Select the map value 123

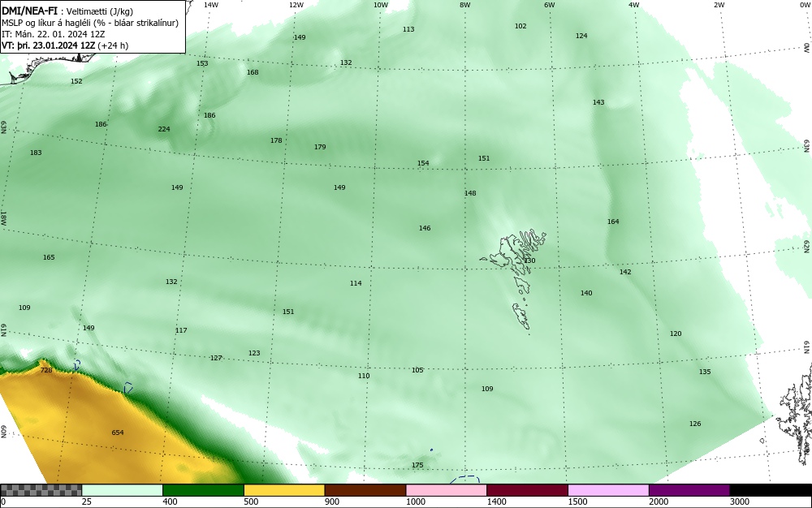(x=253, y=353)
